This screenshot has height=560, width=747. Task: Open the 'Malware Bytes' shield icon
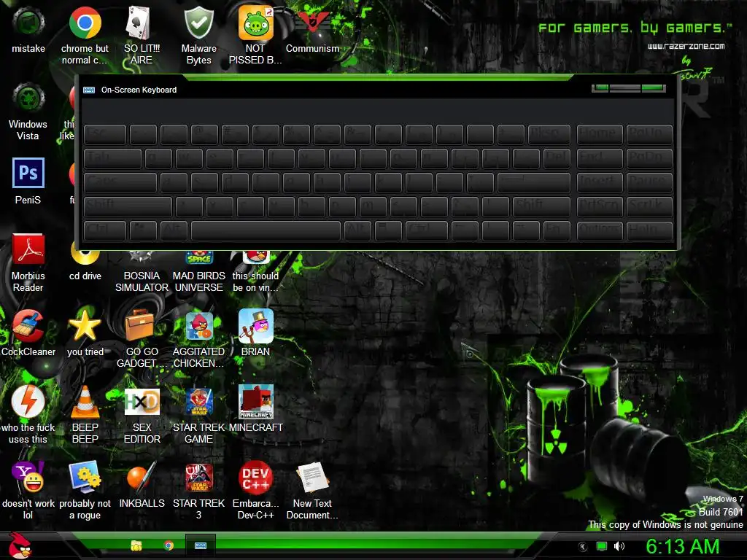point(198,35)
